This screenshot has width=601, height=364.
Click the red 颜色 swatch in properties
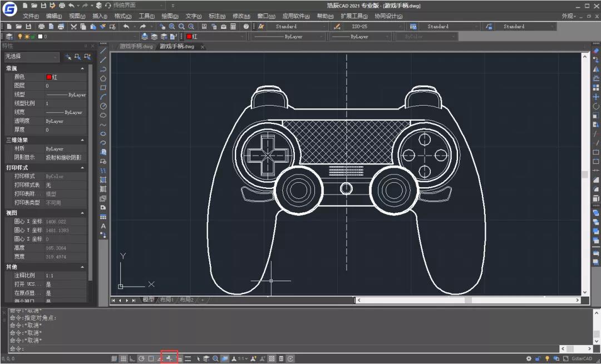[x=48, y=77]
